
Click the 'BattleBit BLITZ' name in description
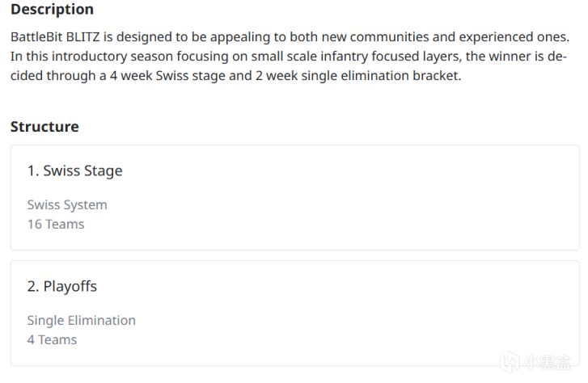(x=55, y=36)
